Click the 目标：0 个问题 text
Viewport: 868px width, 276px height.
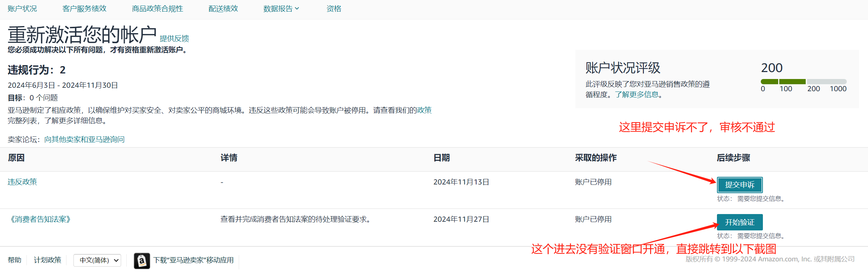(x=33, y=98)
